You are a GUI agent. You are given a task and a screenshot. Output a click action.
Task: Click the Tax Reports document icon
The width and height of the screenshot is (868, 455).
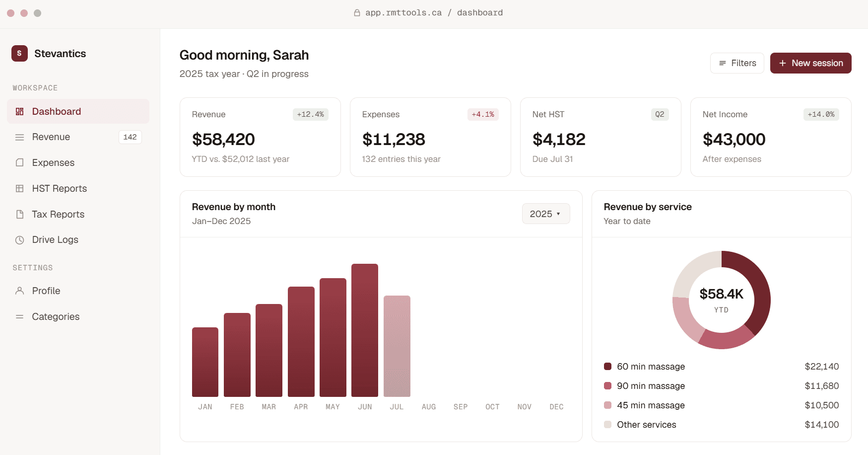pos(20,214)
